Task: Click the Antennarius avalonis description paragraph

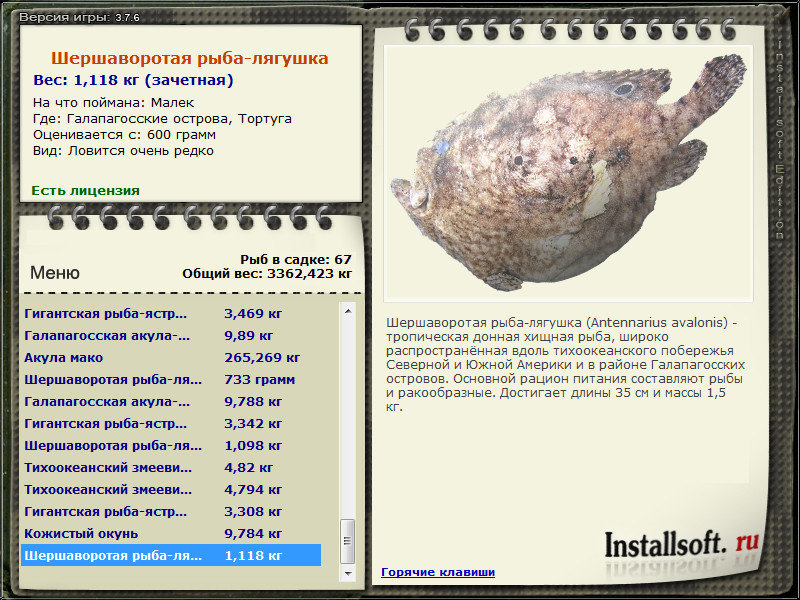Action: click(565, 364)
